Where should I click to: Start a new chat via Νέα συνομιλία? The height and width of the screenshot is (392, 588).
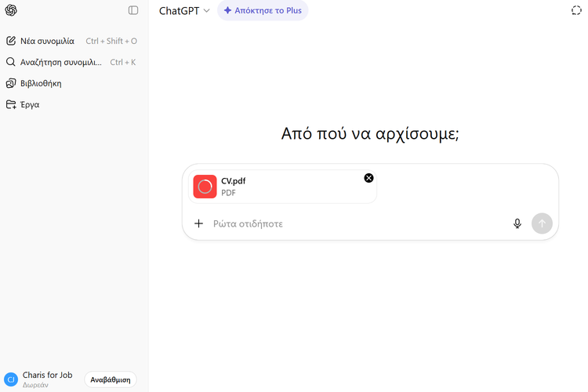[47, 41]
